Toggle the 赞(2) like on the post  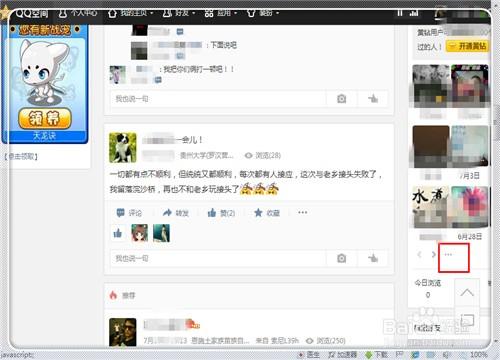point(221,213)
